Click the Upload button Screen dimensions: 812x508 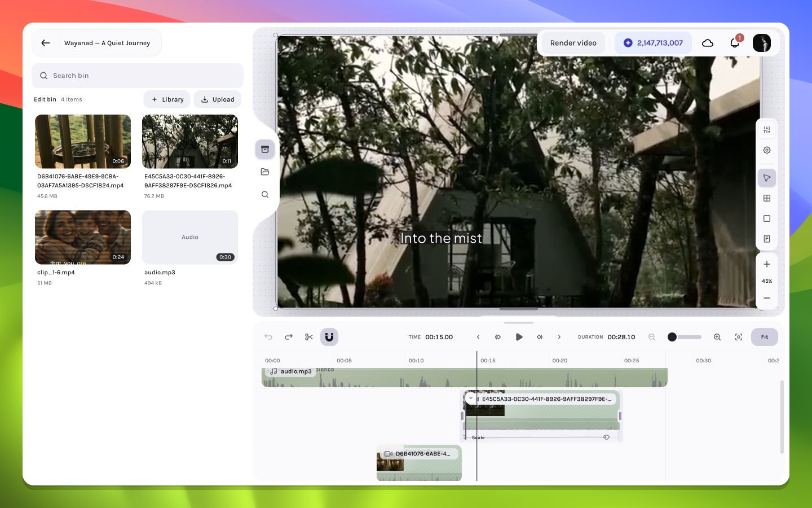coord(218,99)
